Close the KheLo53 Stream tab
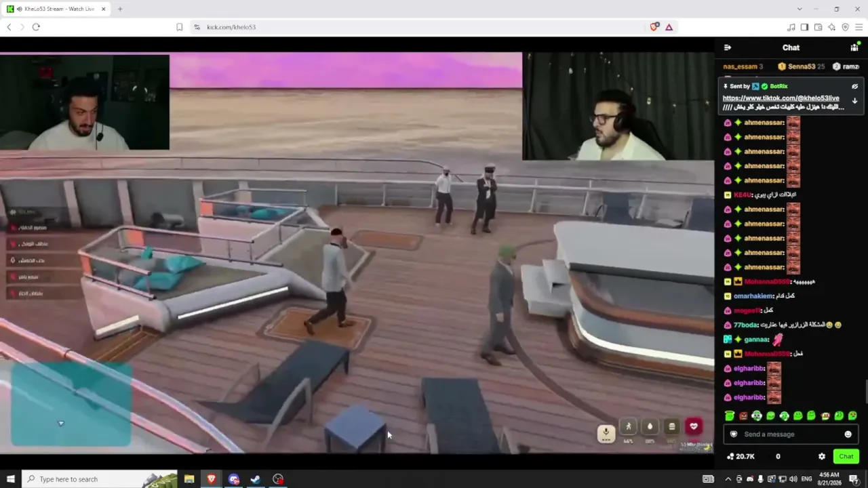 point(103,9)
